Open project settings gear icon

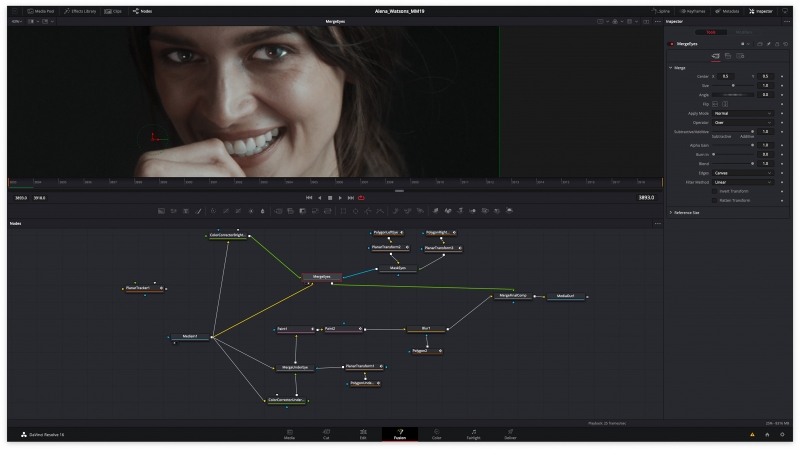pyautogui.click(x=782, y=435)
